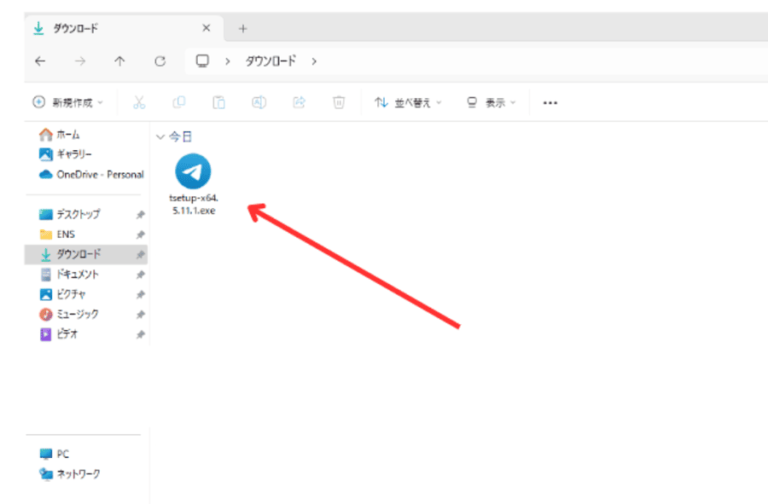The height and width of the screenshot is (504, 768).
Task: Open the 表示 view dropdown
Action: tap(491, 102)
